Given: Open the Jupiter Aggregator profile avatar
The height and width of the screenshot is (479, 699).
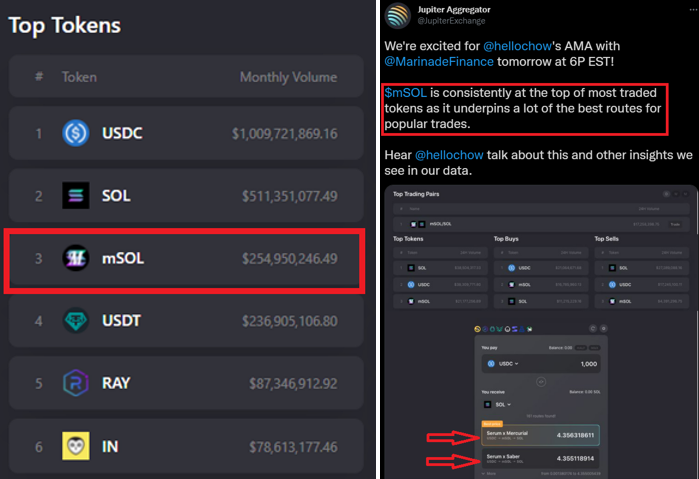Looking at the screenshot, I should click(398, 16).
